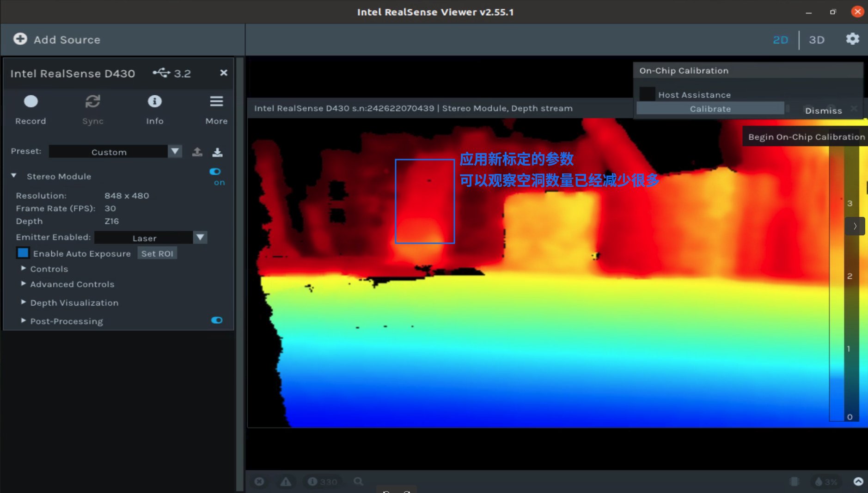
Task: Start recording with the Record icon
Action: pyautogui.click(x=31, y=102)
